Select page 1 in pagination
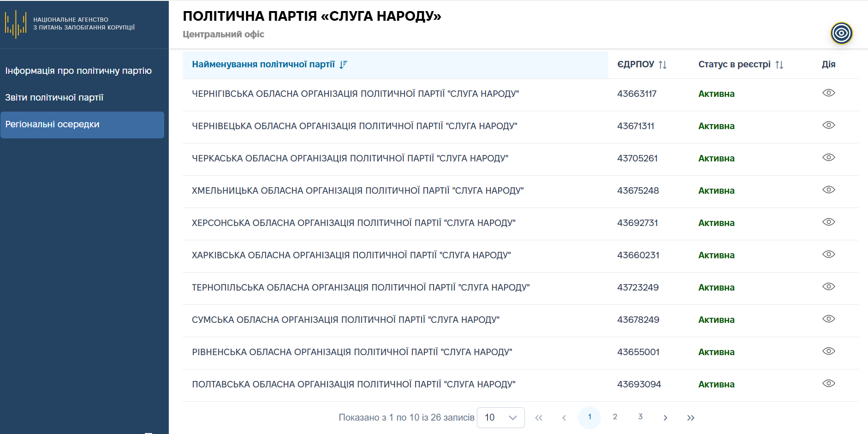This screenshot has width=868, height=434. coord(589,417)
